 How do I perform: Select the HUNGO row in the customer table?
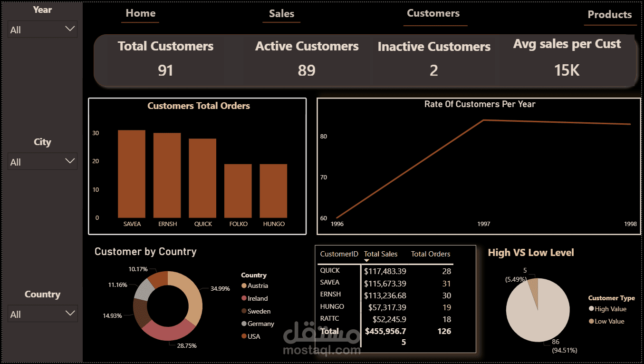[385, 307]
